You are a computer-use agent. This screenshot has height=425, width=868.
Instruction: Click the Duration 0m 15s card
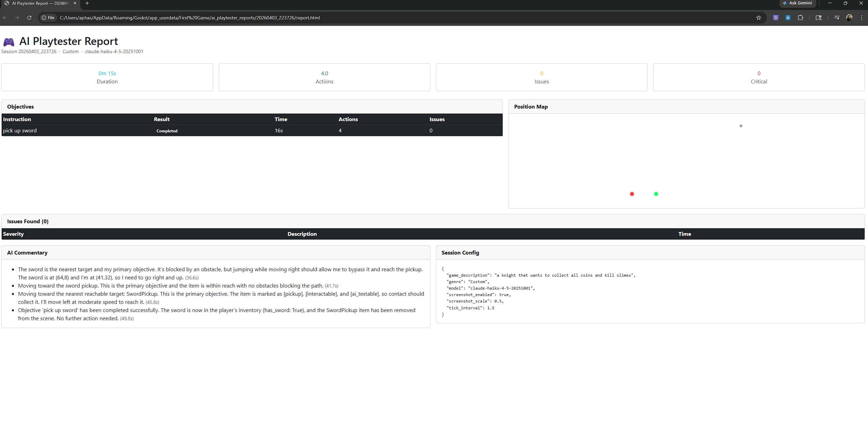tap(107, 77)
